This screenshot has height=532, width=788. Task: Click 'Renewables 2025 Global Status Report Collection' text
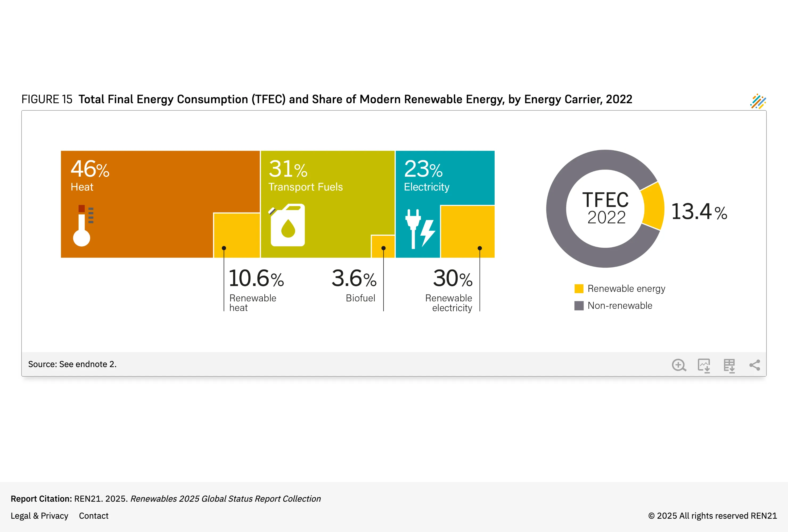tap(225, 499)
